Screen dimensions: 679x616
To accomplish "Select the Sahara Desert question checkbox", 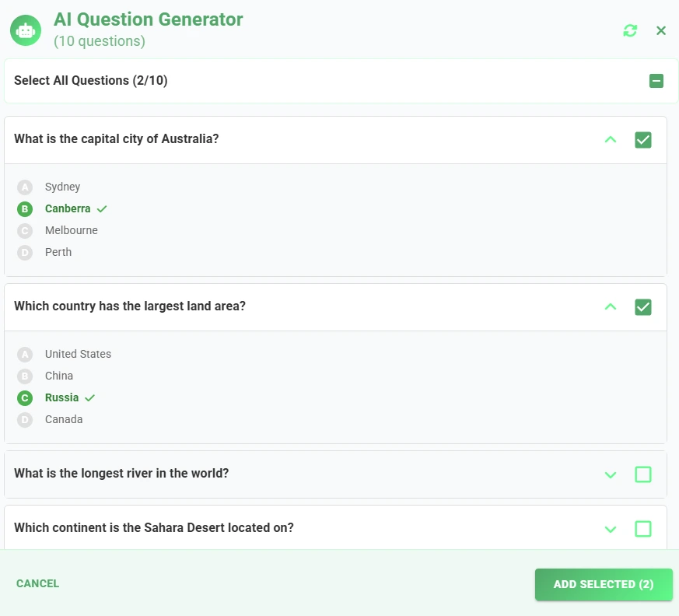I will pos(642,529).
